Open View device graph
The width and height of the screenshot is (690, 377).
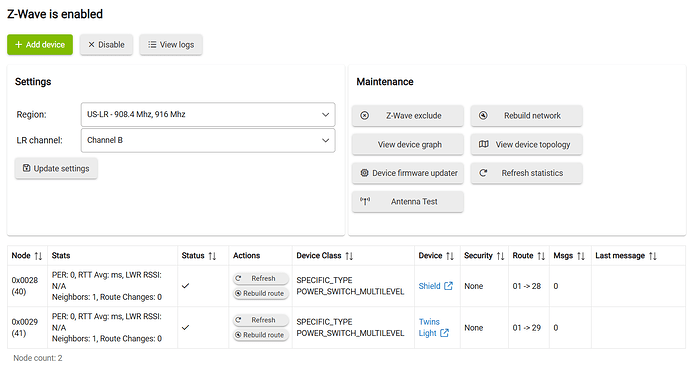click(x=407, y=144)
